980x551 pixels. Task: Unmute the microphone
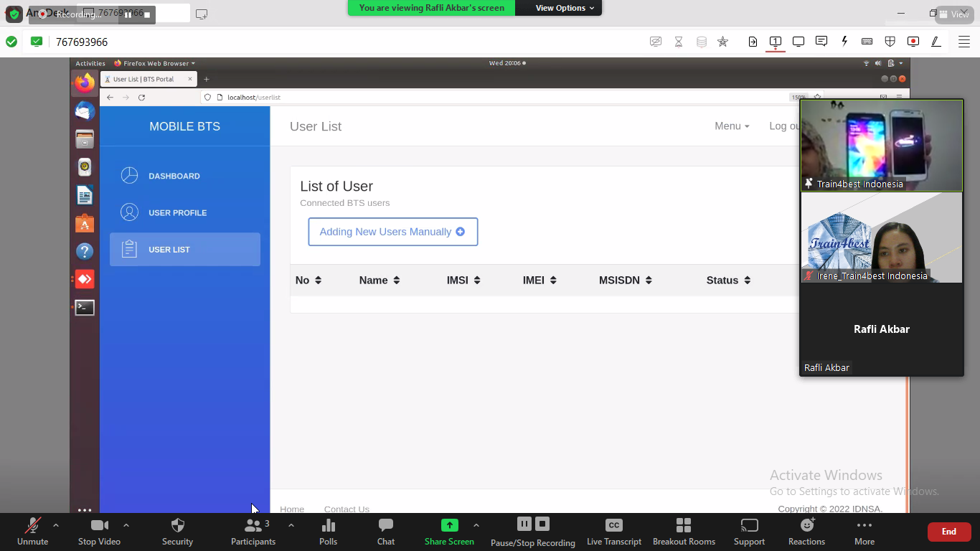[x=33, y=532]
